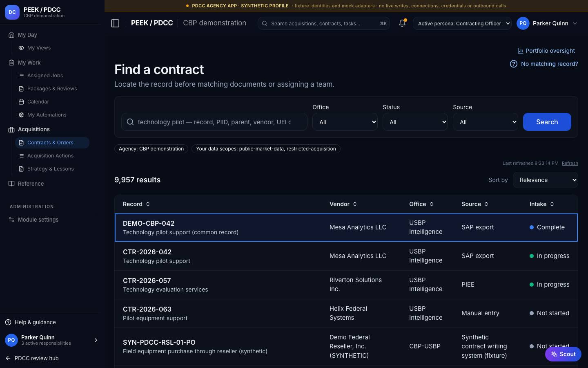Click the Portfolio oversight chart icon

click(520, 51)
